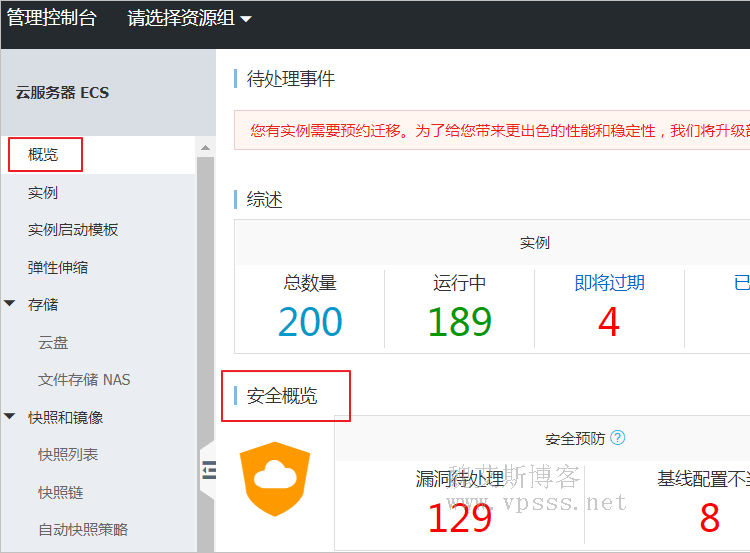Click the 即将过期 link
The height and width of the screenshot is (553, 750).
click(609, 283)
